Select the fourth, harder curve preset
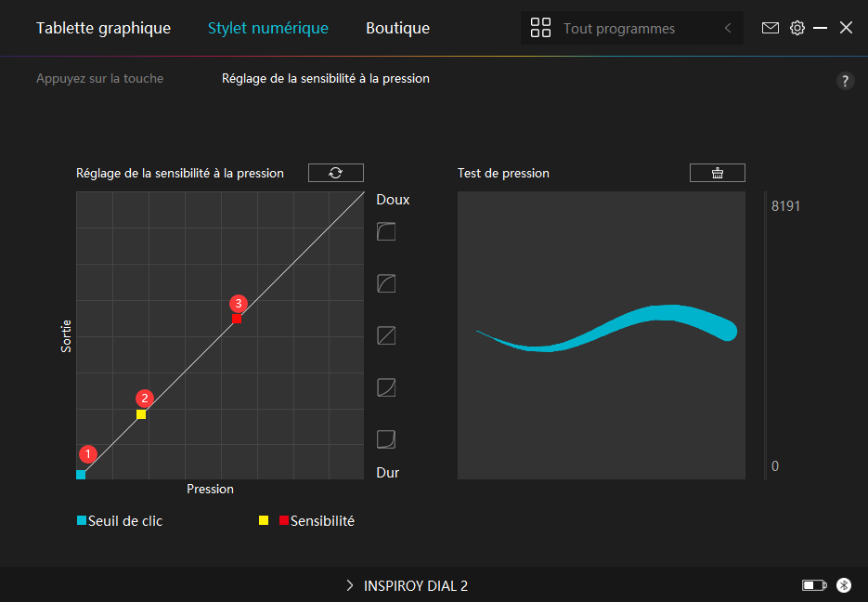 pyautogui.click(x=386, y=387)
